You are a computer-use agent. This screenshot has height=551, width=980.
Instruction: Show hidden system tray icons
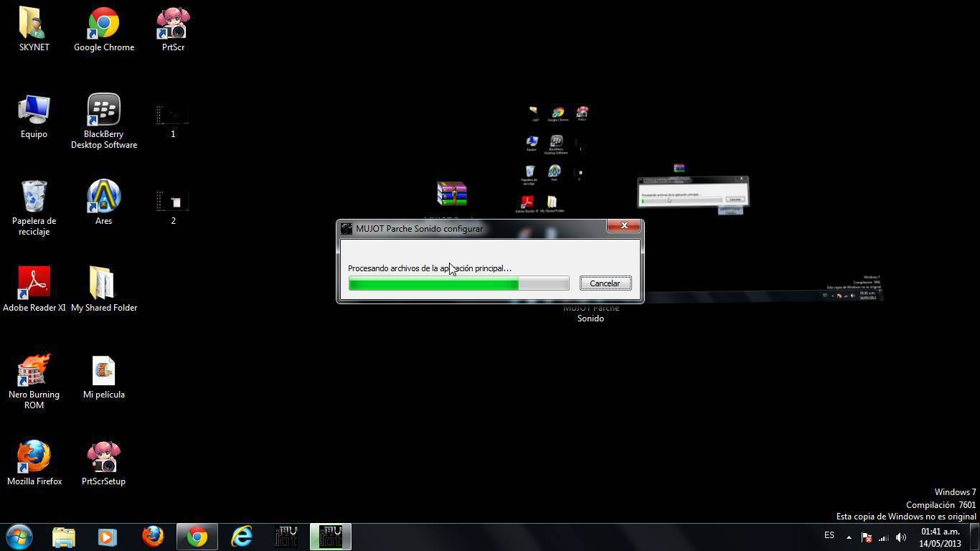tap(849, 537)
